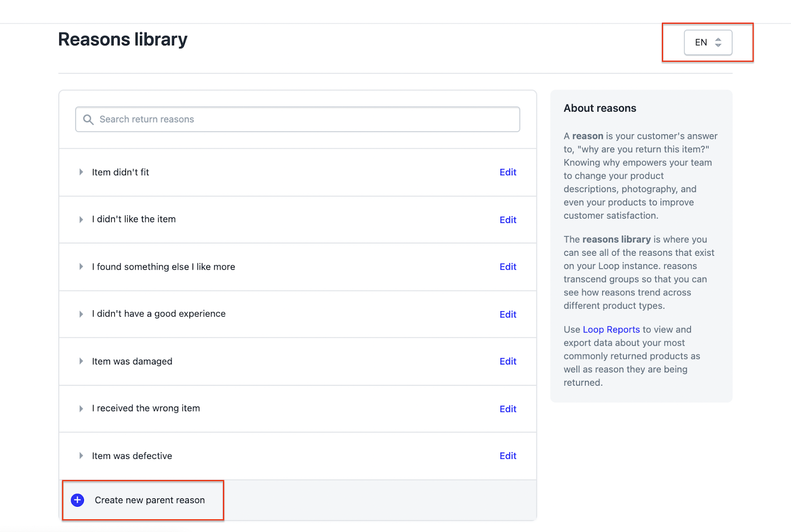Edit the "Item didn't fit" reason
The image size is (791, 532).
pos(508,172)
